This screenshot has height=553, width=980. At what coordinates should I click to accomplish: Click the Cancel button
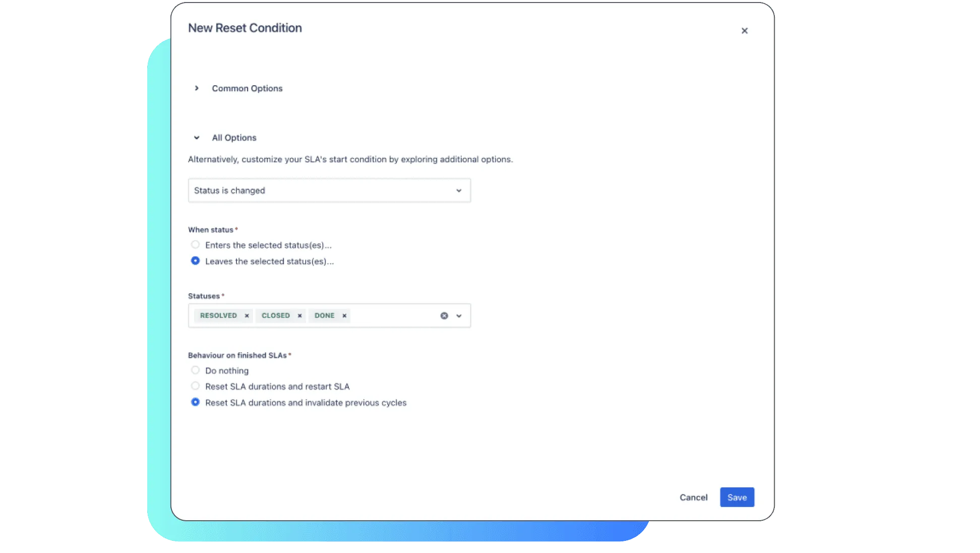pos(693,497)
